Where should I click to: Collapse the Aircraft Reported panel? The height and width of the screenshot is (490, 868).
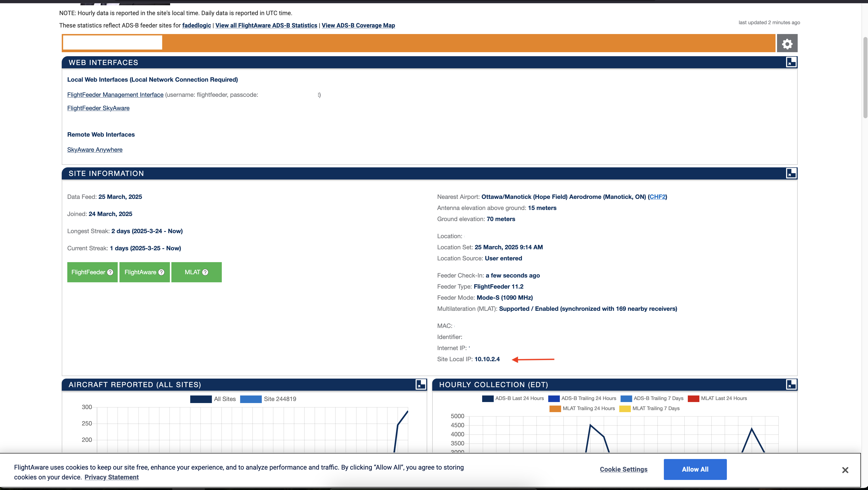click(421, 384)
